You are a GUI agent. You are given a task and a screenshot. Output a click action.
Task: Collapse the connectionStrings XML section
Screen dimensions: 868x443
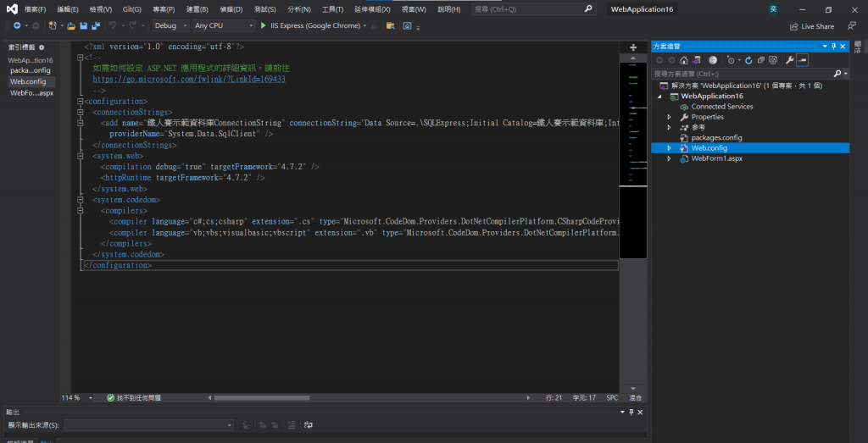click(81, 113)
